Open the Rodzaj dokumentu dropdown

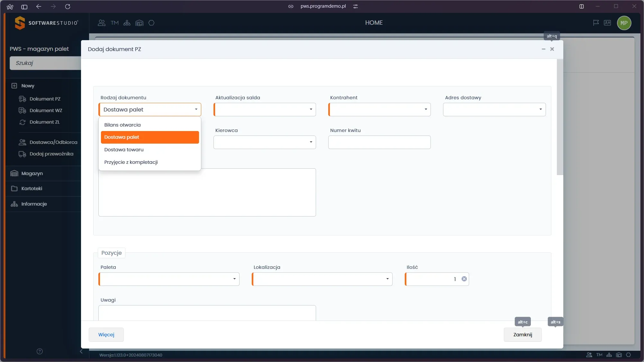pos(150,110)
